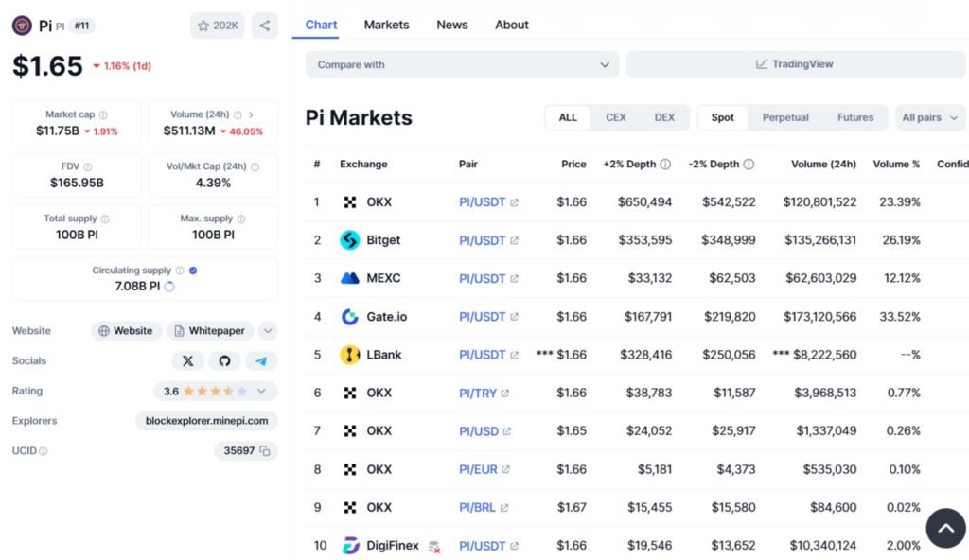Click the share icon button
The width and height of the screenshot is (969, 560).
pyautogui.click(x=265, y=26)
